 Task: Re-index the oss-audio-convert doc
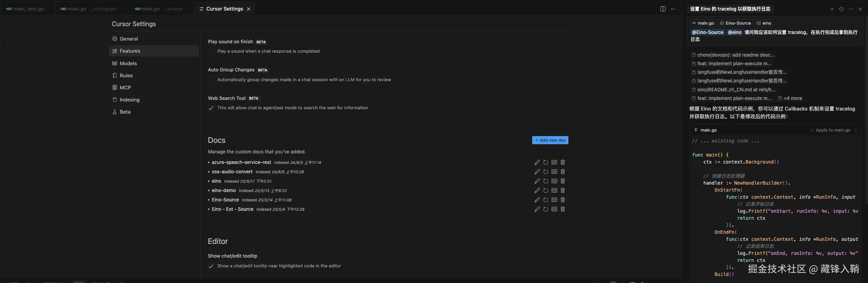click(x=545, y=172)
